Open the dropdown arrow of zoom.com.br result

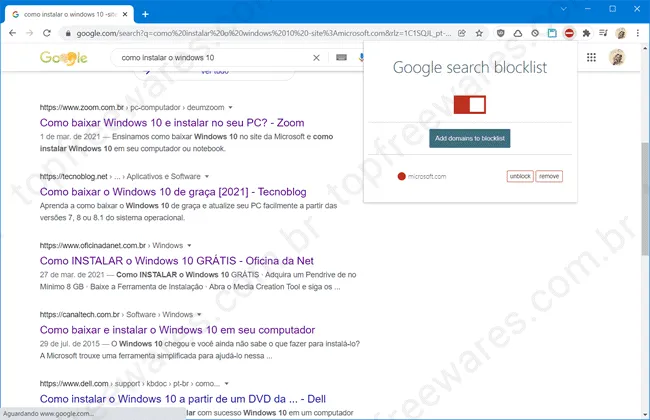(230, 107)
